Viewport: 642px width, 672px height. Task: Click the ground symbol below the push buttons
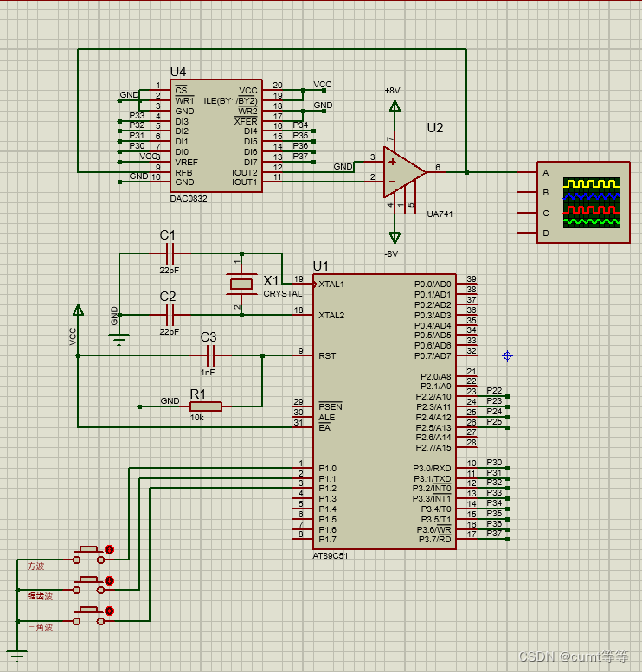click(x=16, y=654)
